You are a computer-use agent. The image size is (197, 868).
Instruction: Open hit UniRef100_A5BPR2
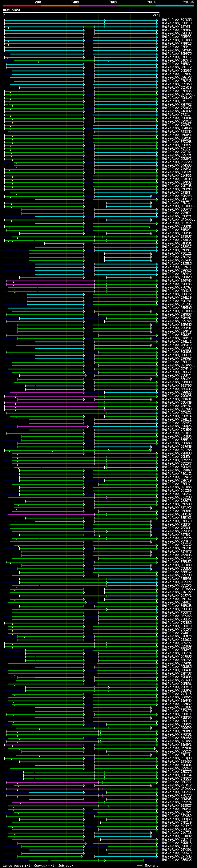[177, 37]
